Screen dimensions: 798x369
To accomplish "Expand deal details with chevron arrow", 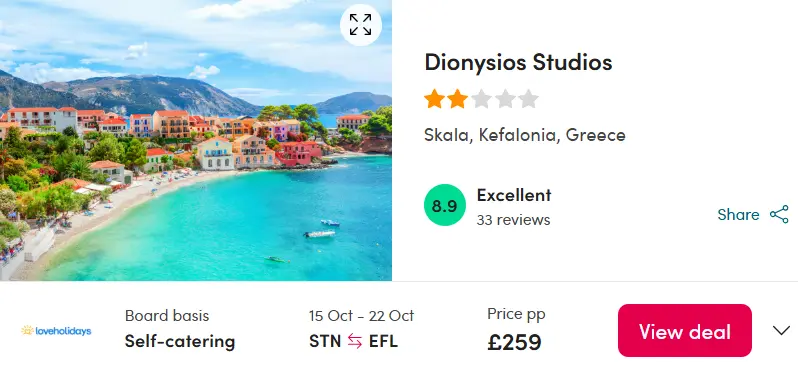I will pos(781,331).
